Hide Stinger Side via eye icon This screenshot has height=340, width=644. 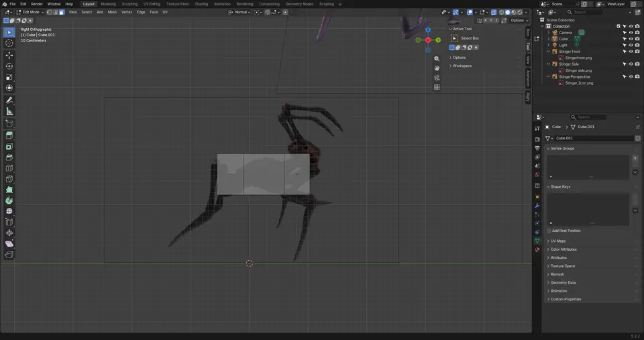(631, 64)
